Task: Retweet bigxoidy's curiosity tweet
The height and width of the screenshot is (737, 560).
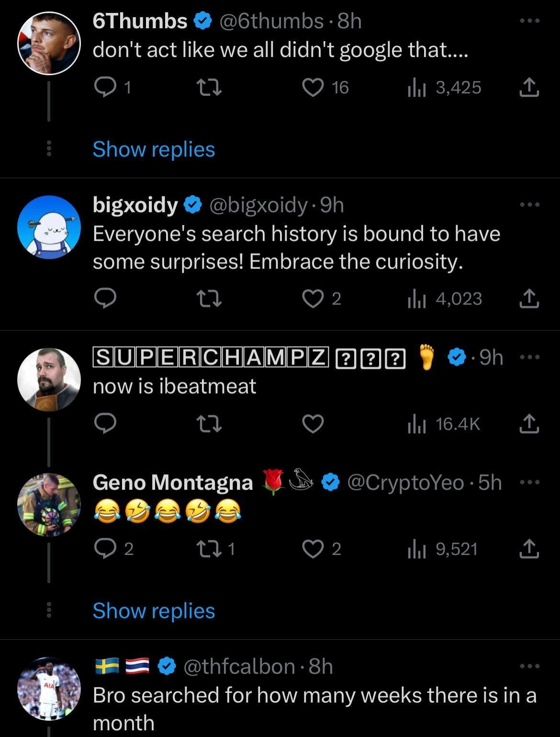Action: coord(210,298)
